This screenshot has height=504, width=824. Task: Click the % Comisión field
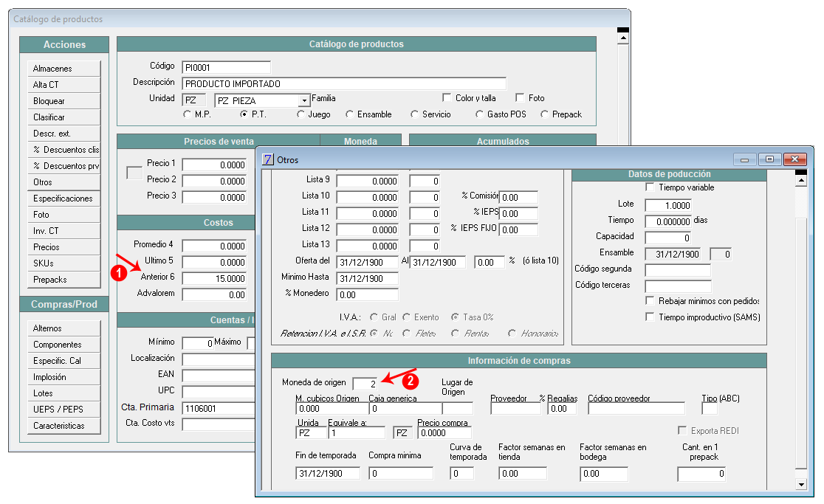518,198
